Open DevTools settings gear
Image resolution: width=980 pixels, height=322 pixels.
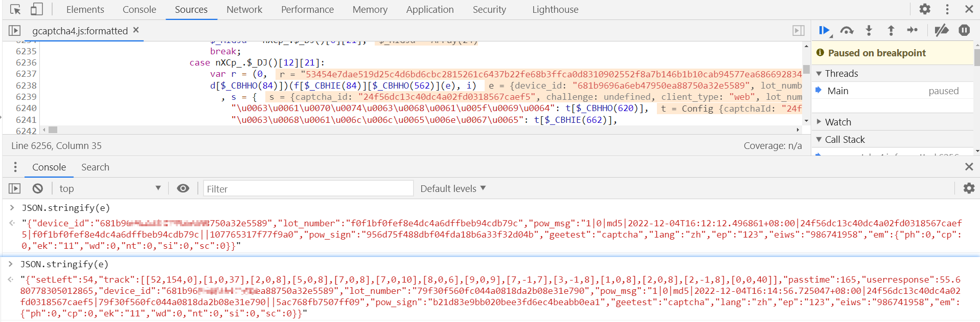tap(925, 9)
